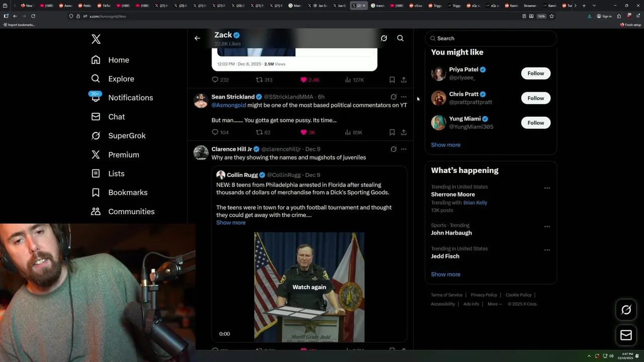The image size is (644, 362).
Task: Bookmark Sean Strickland's post
Action: (x=392, y=132)
